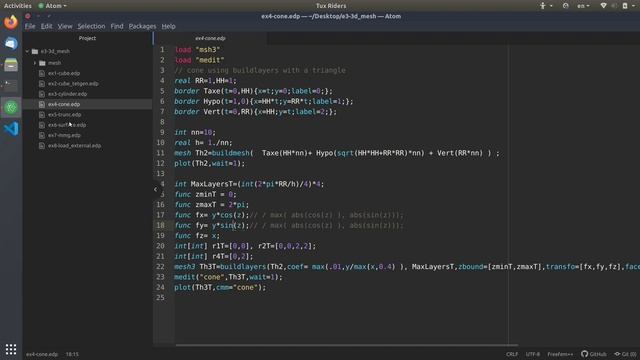Open the Show Applications grid

(11, 349)
